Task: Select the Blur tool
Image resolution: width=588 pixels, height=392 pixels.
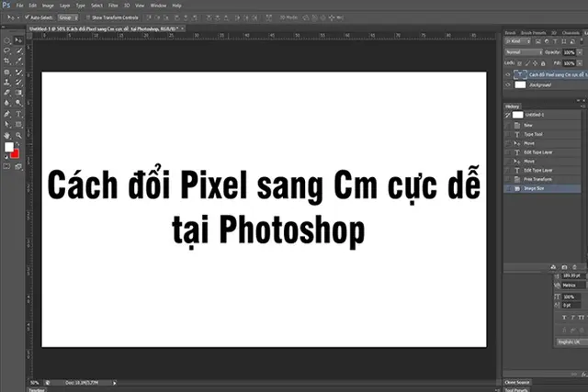Action: [x=7, y=103]
